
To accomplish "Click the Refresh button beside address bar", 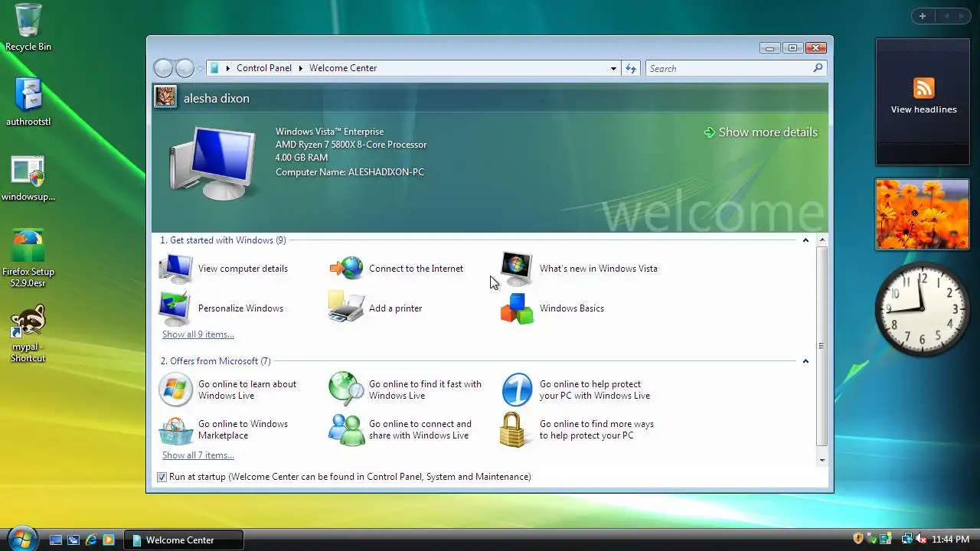I will tap(631, 68).
